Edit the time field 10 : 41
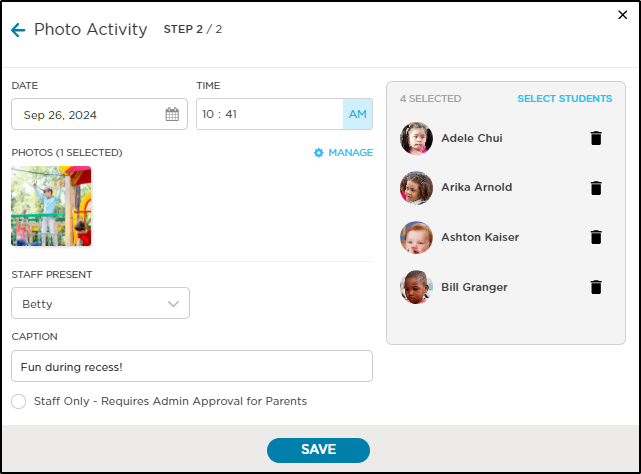The image size is (641, 474). (270, 114)
